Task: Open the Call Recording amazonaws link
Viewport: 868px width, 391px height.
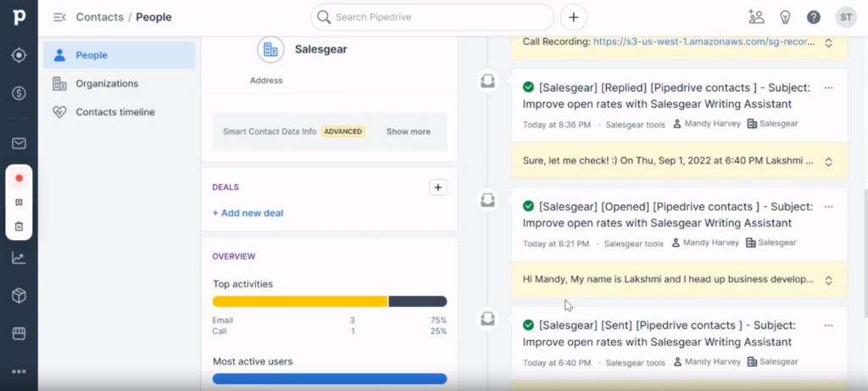Action: point(704,42)
